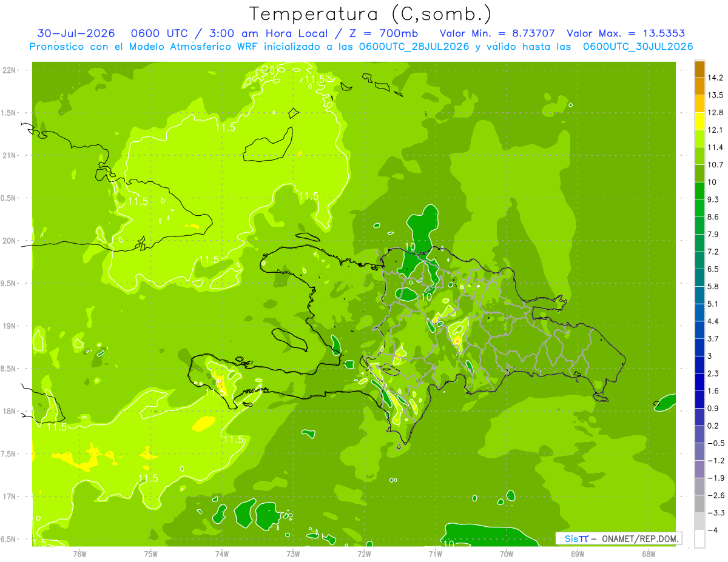The height and width of the screenshot is (562, 728).
Task: Click 'Pronóstico con el Modelo Atmósferico WRF' text
Action: (145, 47)
